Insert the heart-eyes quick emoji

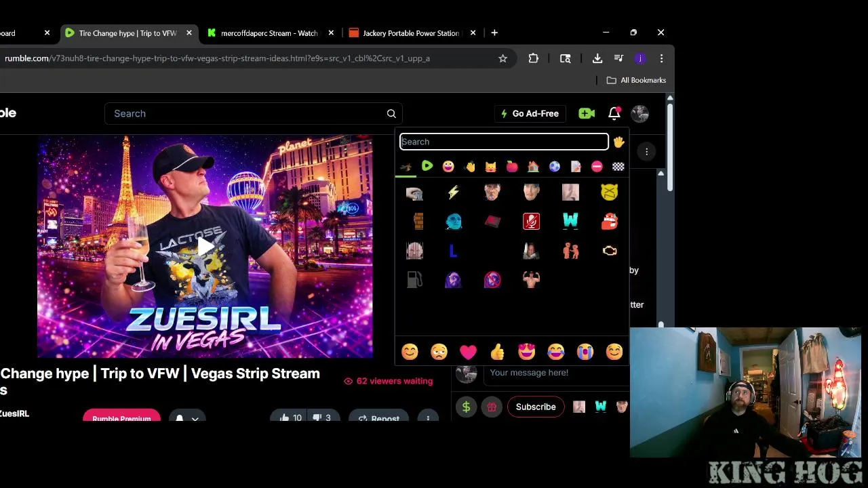click(526, 352)
